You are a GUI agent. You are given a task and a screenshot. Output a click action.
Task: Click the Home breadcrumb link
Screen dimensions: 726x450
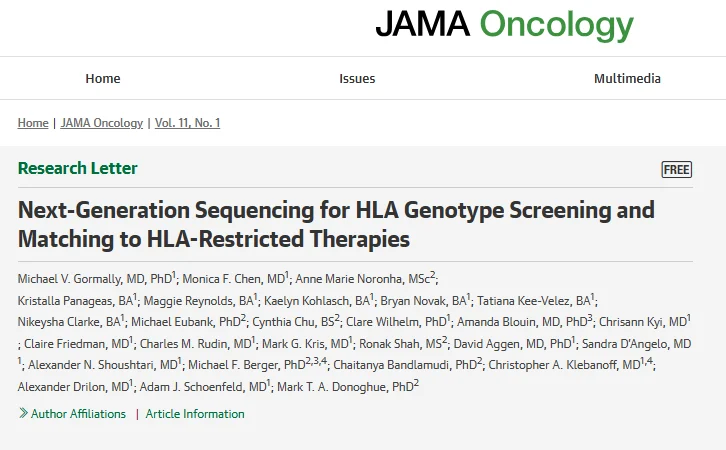33,123
